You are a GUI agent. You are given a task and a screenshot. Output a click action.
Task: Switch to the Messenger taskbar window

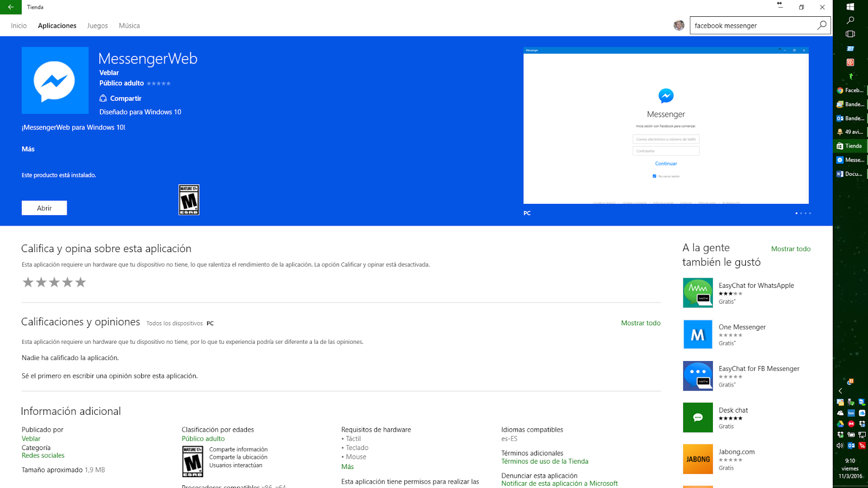850,160
